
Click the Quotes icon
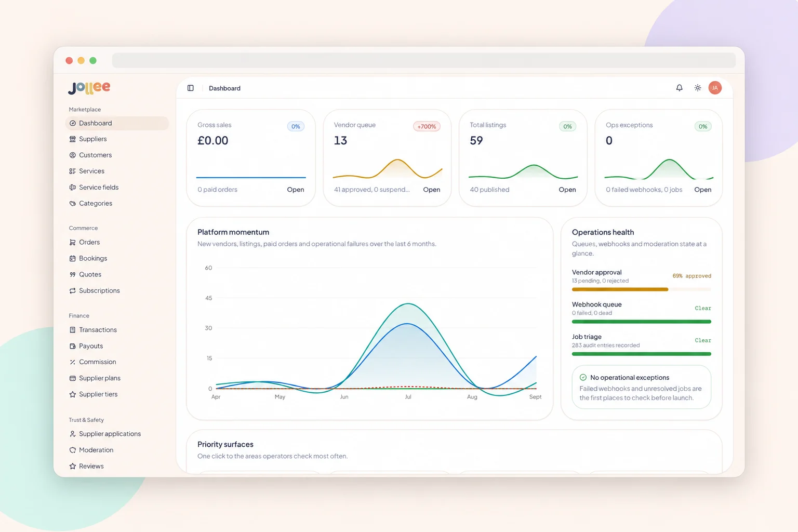[73, 274]
